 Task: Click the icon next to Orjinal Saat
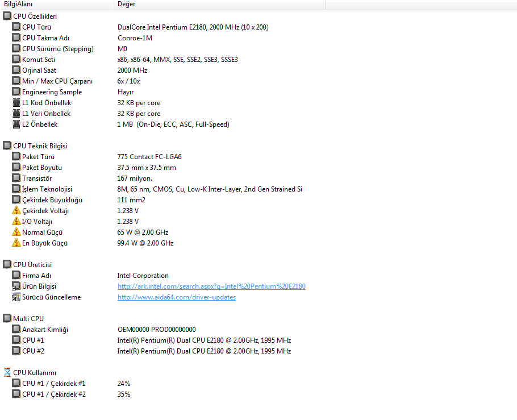(16, 70)
